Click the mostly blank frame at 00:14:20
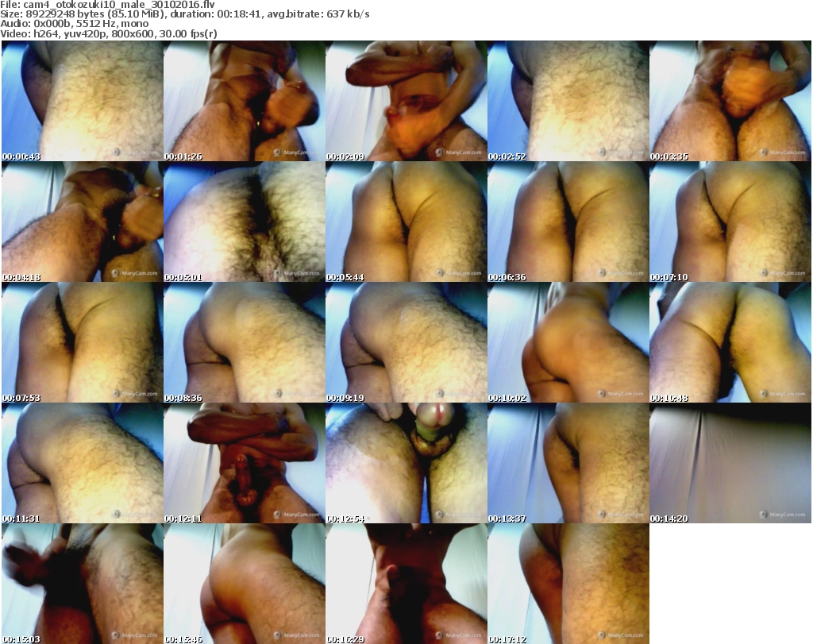Viewport: 813px width, 644px height. coord(730,463)
